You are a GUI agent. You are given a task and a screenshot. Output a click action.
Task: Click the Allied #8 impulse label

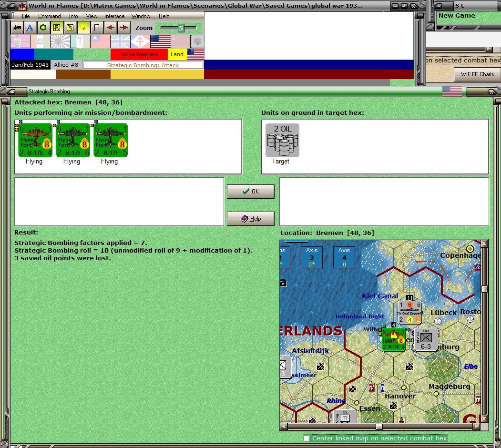[x=66, y=65]
